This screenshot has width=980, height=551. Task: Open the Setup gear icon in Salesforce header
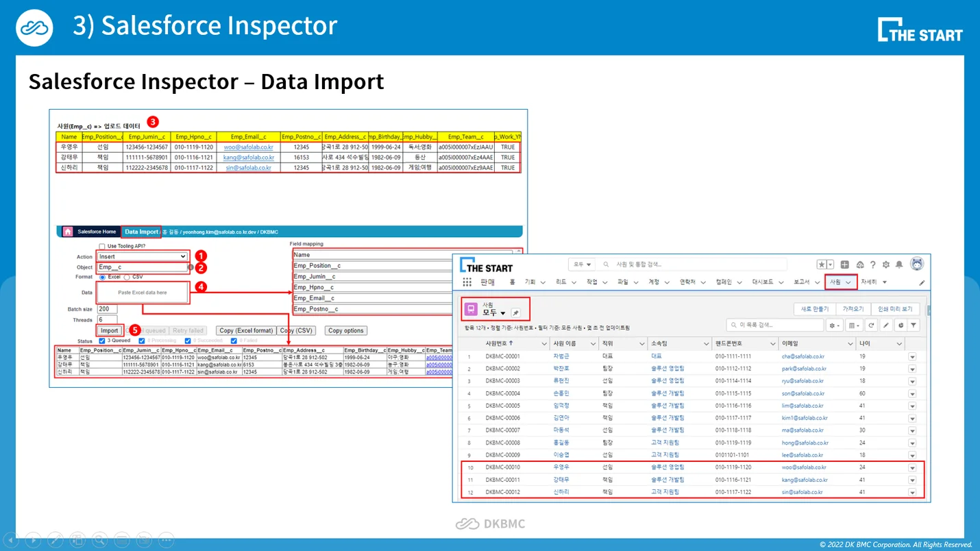pyautogui.click(x=886, y=265)
